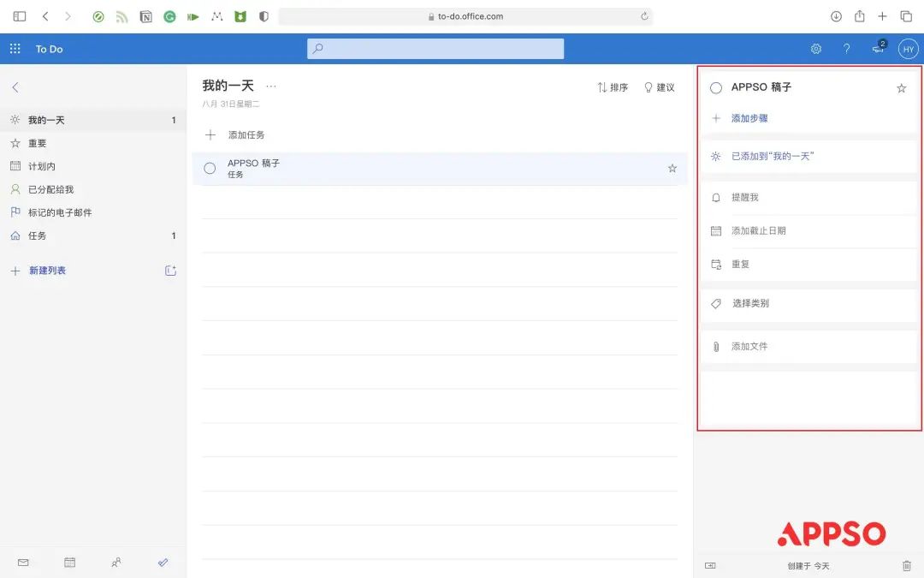Click 添加截止日期 to set a due date
The image size is (924, 578).
(758, 231)
